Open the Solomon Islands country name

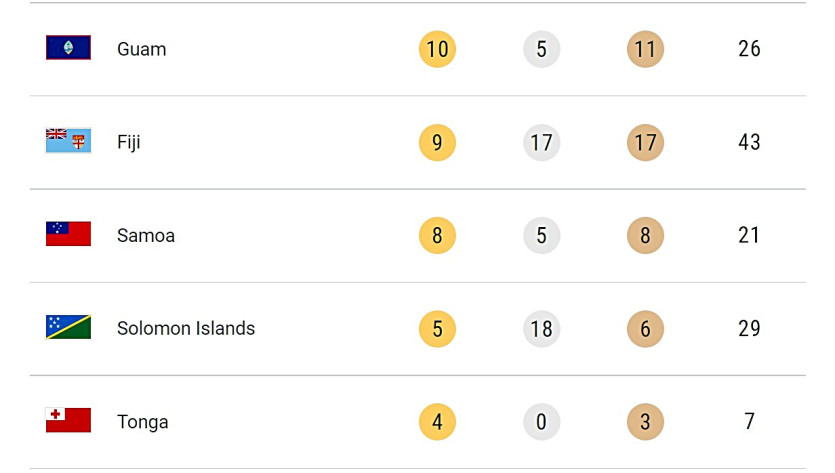point(186,328)
